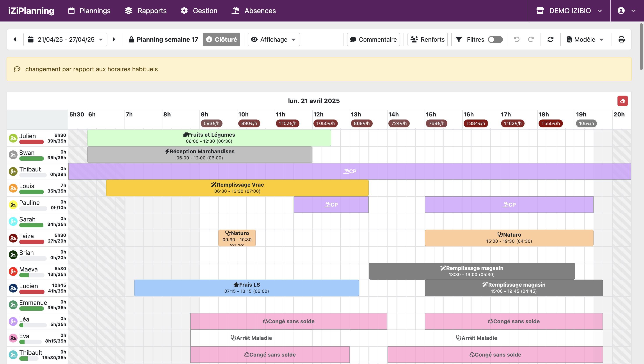
Task: Click the Renforts button
Action: pyautogui.click(x=427, y=39)
